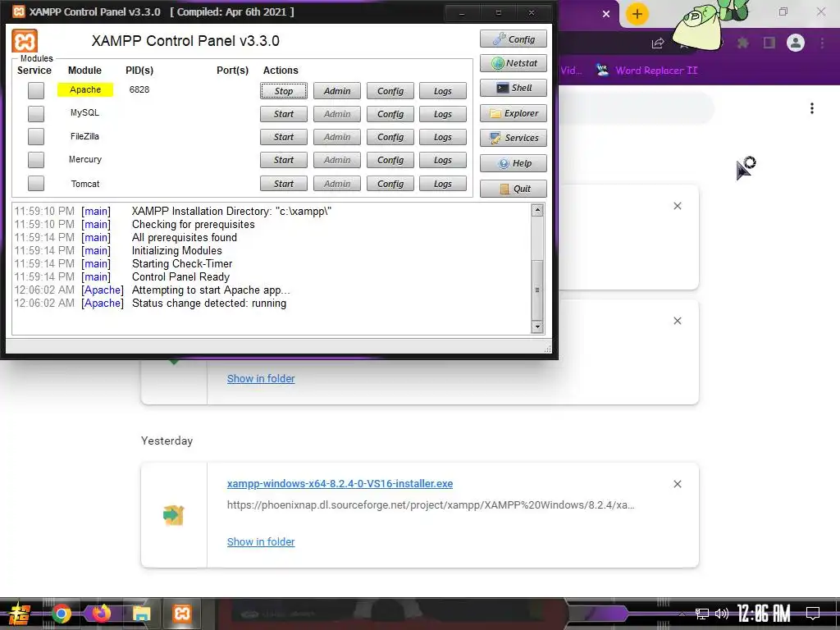
Task: Start the Tomcat module
Action: click(x=283, y=184)
